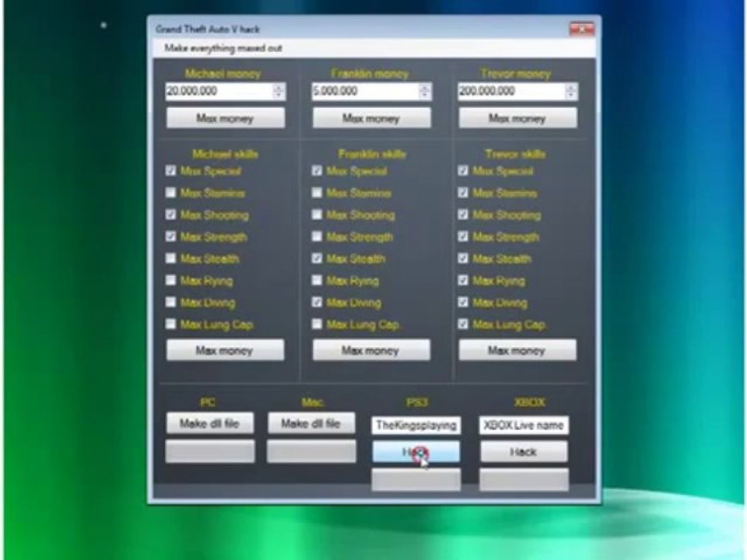Viewport: 747px width, 560px height.
Task: Click Make dll file button under PC
Action: point(209,423)
